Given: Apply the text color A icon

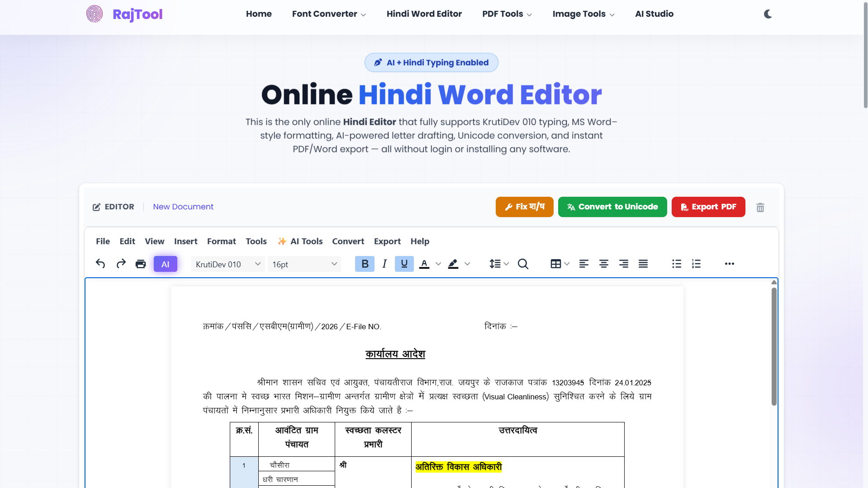Looking at the screenshot, I should point(424,264).
